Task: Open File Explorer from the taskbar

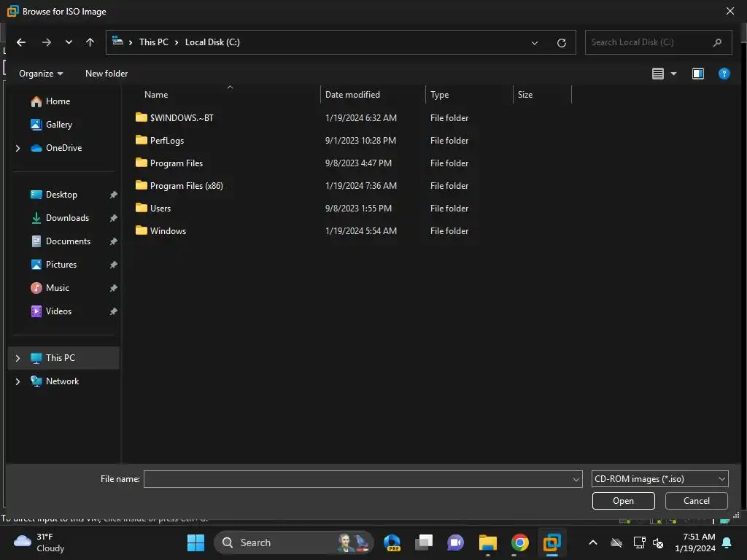Action: [488, 542]
